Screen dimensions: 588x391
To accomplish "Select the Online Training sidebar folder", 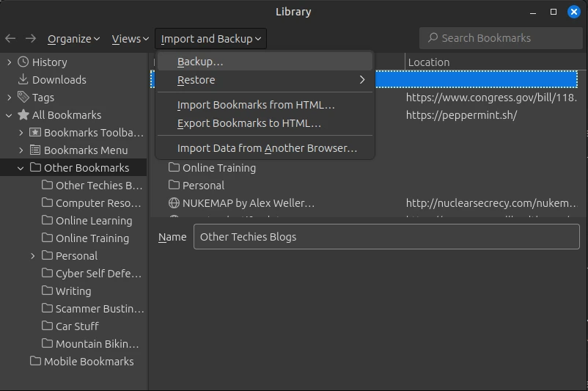I will click(92, 238).
